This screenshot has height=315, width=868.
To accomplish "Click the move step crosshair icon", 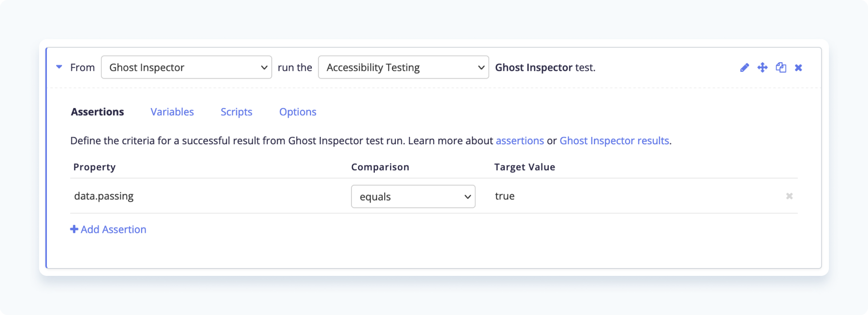I will click(762, 67).
